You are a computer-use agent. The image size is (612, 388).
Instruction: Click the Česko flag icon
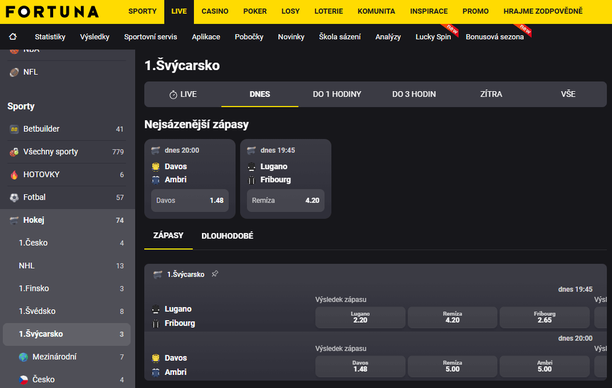click(23, 379)
